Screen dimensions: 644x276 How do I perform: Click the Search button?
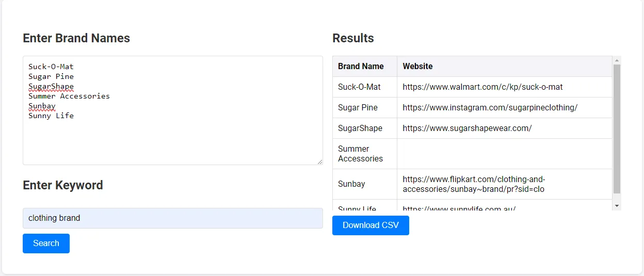(x=46, y=243)
